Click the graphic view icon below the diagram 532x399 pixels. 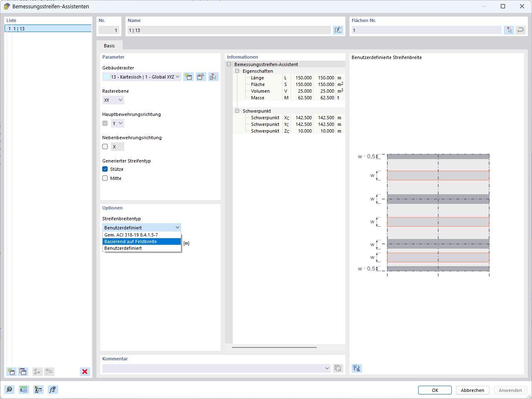357,368
